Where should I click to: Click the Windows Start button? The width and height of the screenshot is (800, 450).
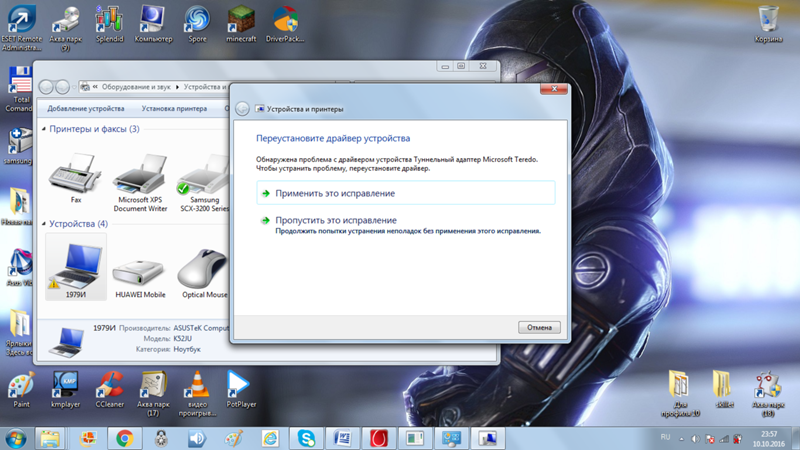[16, 438]
